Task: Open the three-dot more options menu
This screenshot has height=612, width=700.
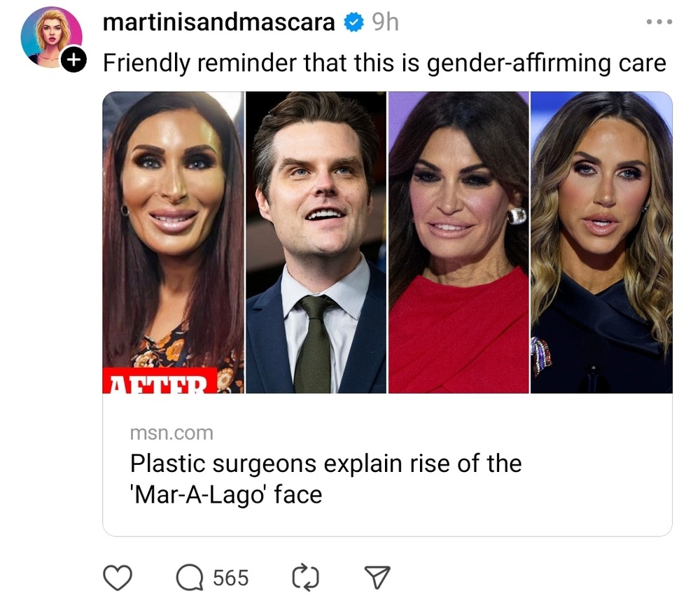Action: (659, 22)
